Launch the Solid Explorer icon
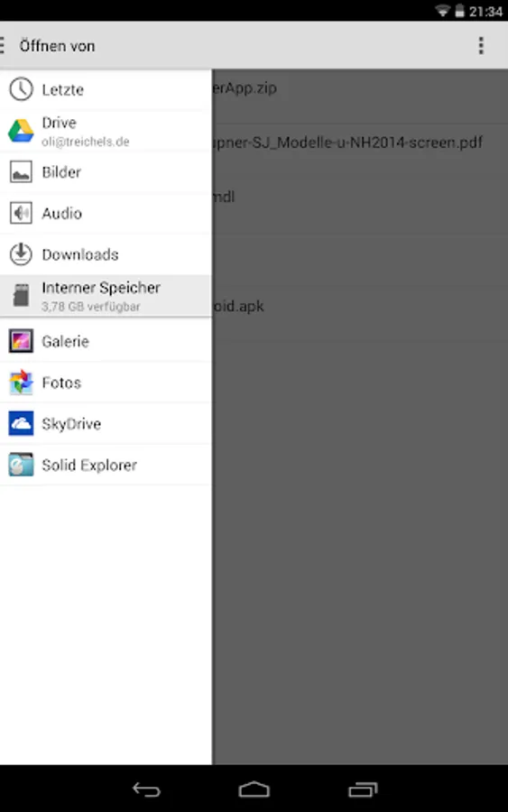Viewport: 508px width, 812px height. pos(21,465)
